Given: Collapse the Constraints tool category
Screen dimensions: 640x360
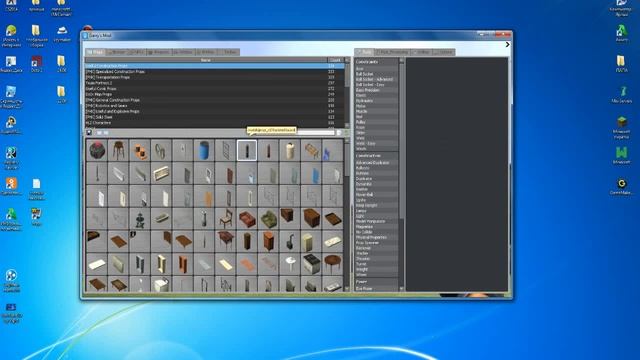Looking at the screenshot, I should (x=376, y=62).
